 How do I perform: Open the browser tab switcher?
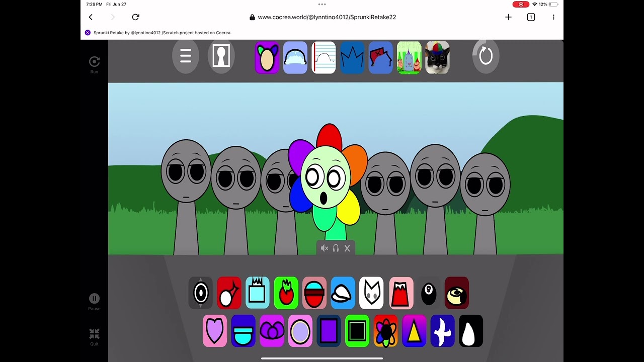pyautogui.click(x=531, y=17)
